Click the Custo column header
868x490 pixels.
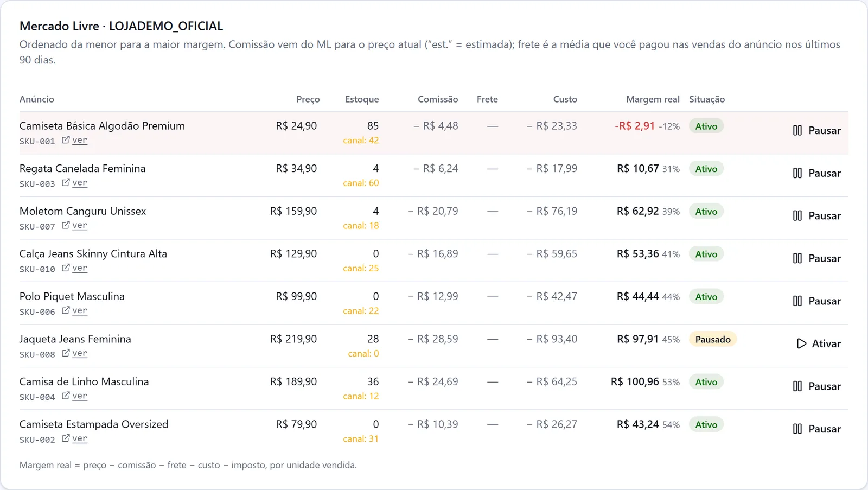[565, 99]
